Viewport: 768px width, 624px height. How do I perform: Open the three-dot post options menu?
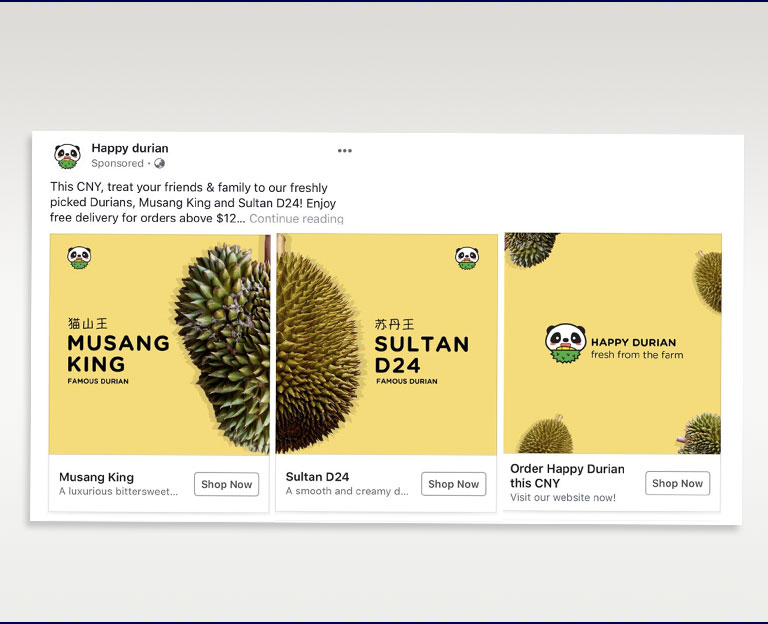[x=344, y=151]
